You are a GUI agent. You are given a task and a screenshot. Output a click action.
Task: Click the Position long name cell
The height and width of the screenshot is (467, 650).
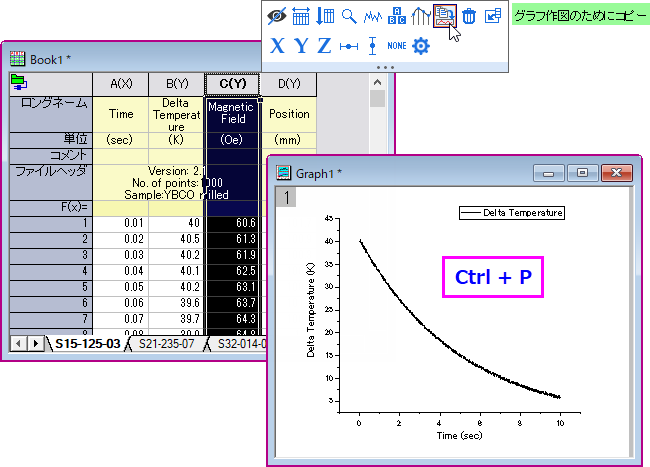pyautogui.click(x=289, y=114)
